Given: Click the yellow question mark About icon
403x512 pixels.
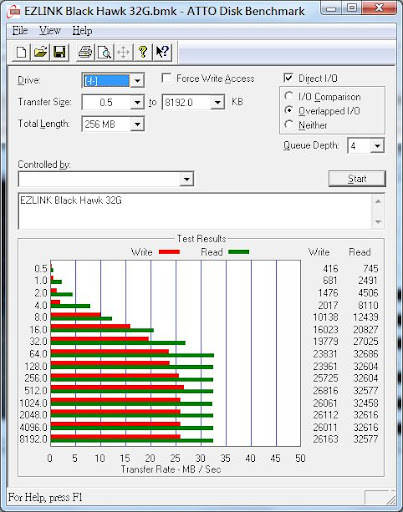Looking at the screenshot, I should tap(143, 52).
